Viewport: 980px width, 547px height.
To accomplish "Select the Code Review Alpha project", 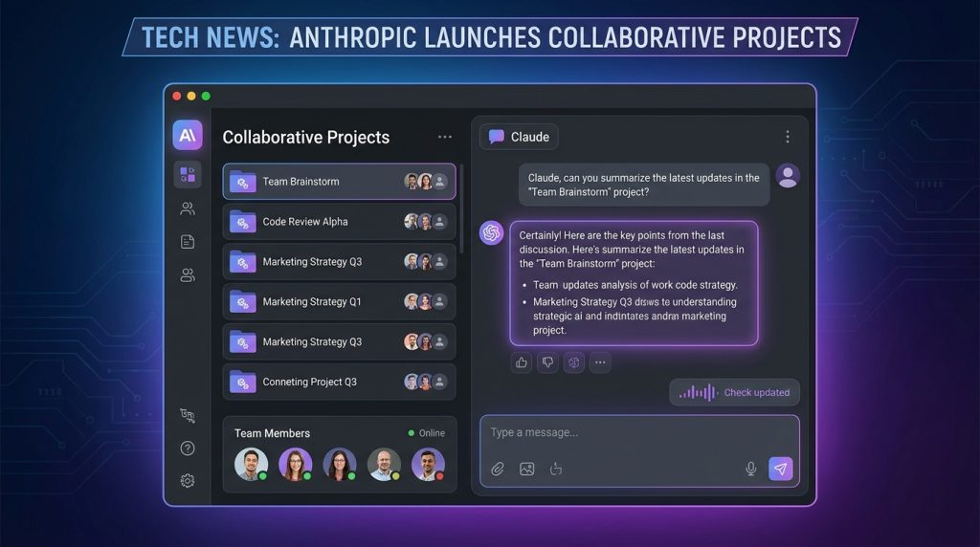I will (x=340, y=222).
